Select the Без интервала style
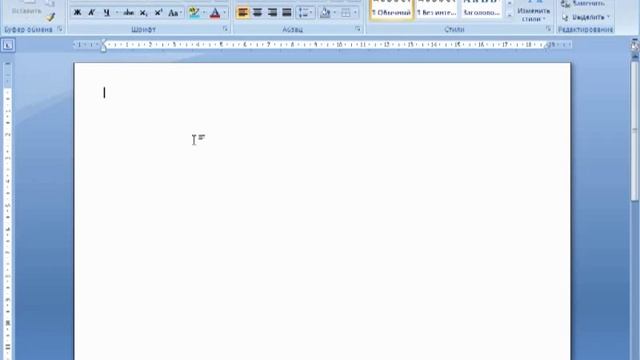 point(436,9)
